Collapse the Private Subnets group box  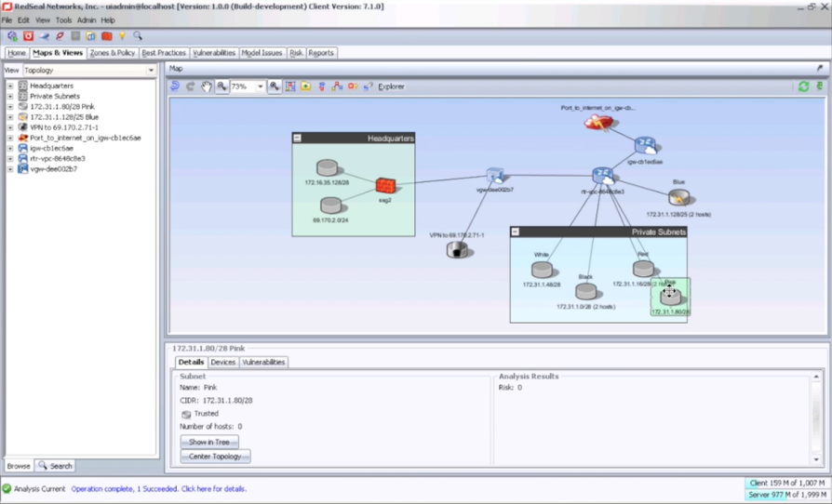pyautogui.click(x=516, y=232)
